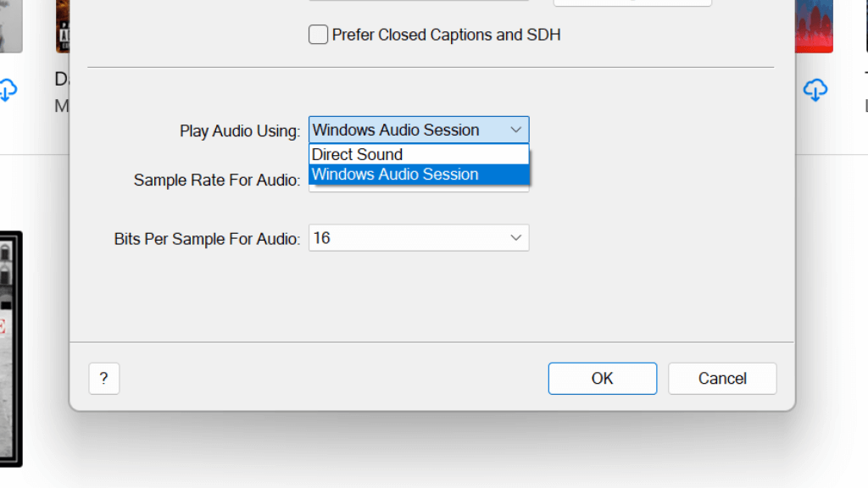Collapse the Play Audio Using dropdown arrow

pos(516,130)
